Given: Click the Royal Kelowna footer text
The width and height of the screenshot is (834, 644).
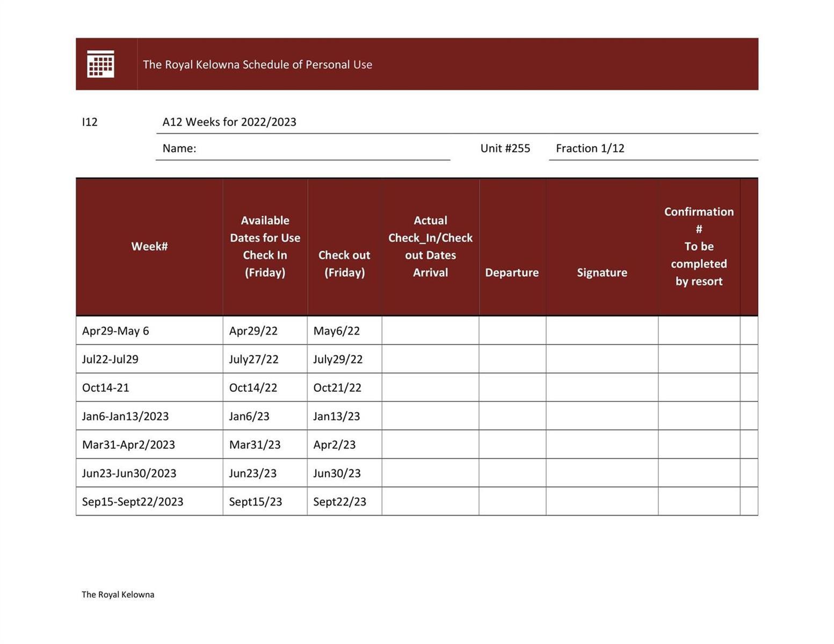Looking at the screenshot, I should [118, 594].
